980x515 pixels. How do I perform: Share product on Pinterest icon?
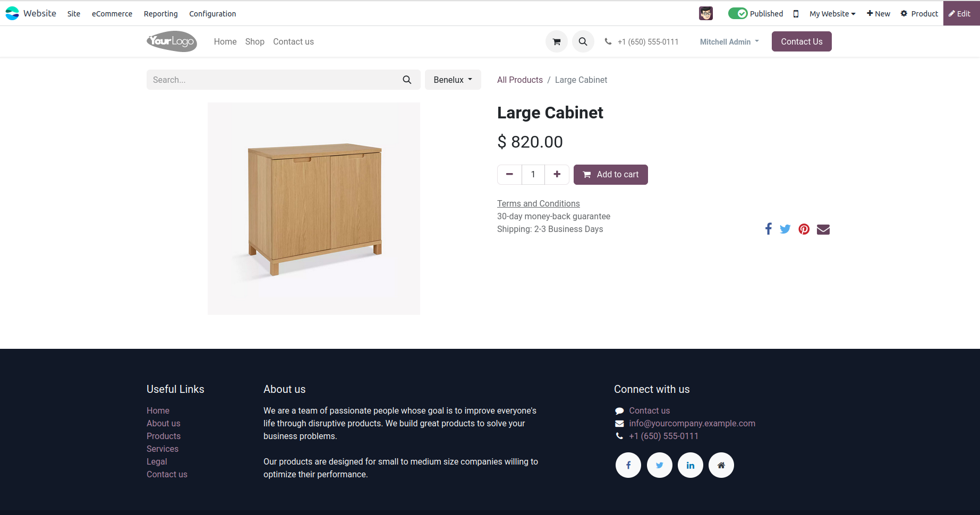[x=804, y=229]
